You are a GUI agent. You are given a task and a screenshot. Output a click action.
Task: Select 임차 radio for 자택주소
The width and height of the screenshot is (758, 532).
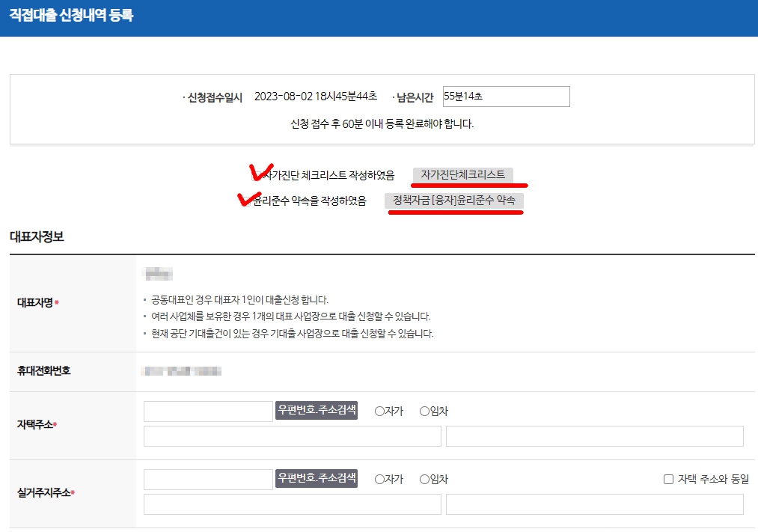[424, 411]
